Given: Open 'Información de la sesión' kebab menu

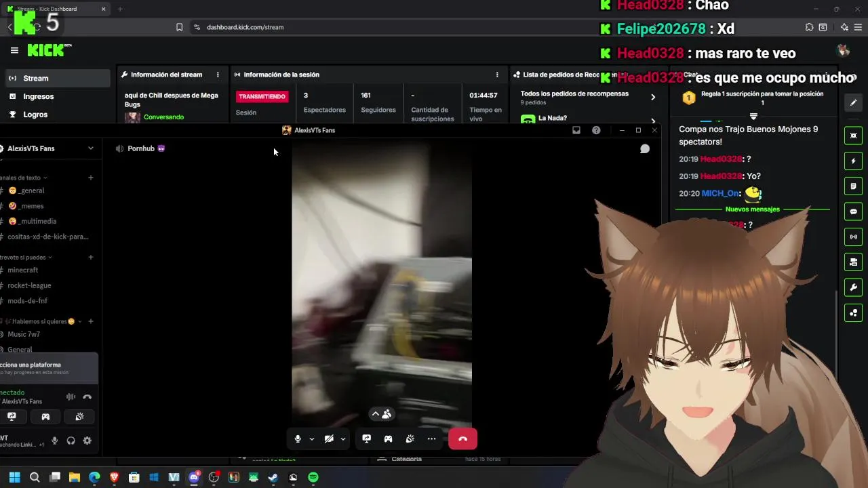Looking at the screenshot, I should [x=497, y=75].
